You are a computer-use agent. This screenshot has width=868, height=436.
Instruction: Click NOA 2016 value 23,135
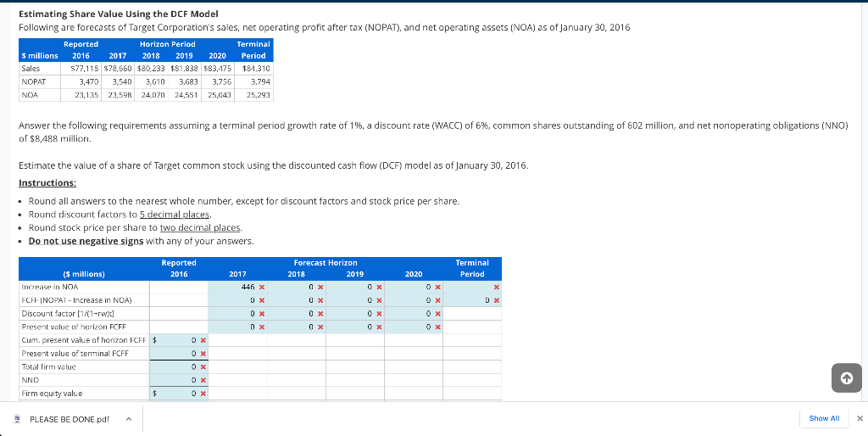click(87, 95)
